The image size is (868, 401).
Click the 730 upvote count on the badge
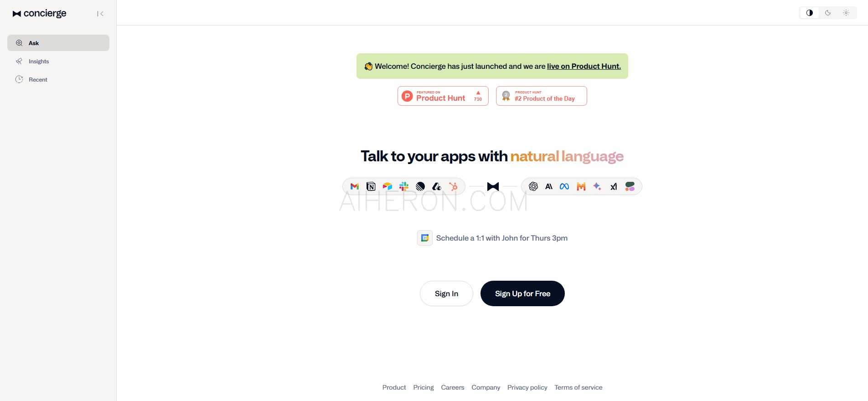point(478,99)
